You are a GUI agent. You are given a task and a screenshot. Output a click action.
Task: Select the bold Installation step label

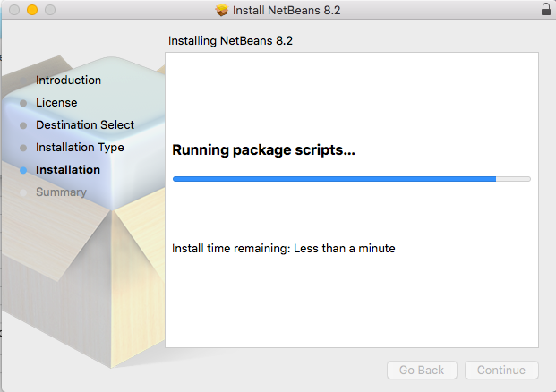pyautogui.click(x=68, y=170)
